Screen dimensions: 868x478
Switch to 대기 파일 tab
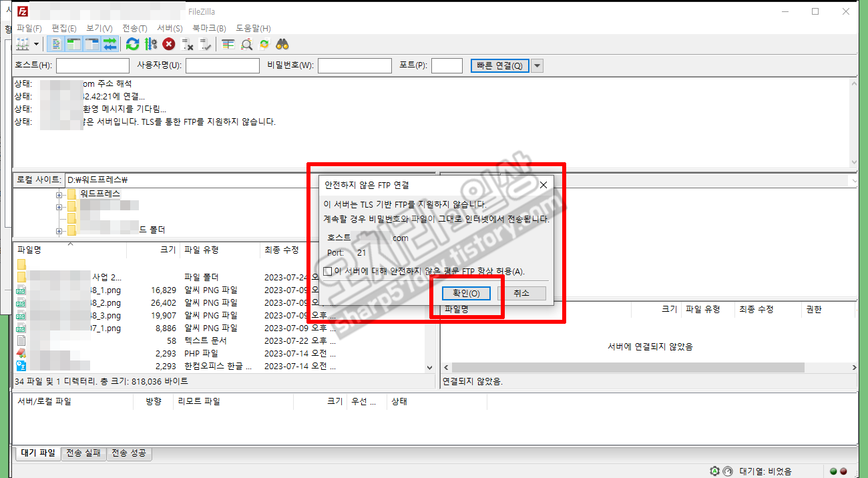click(x=37, y=453)
